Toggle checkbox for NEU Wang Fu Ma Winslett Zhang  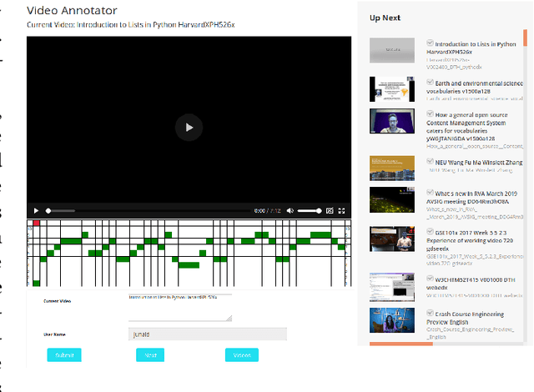(431, 161)
